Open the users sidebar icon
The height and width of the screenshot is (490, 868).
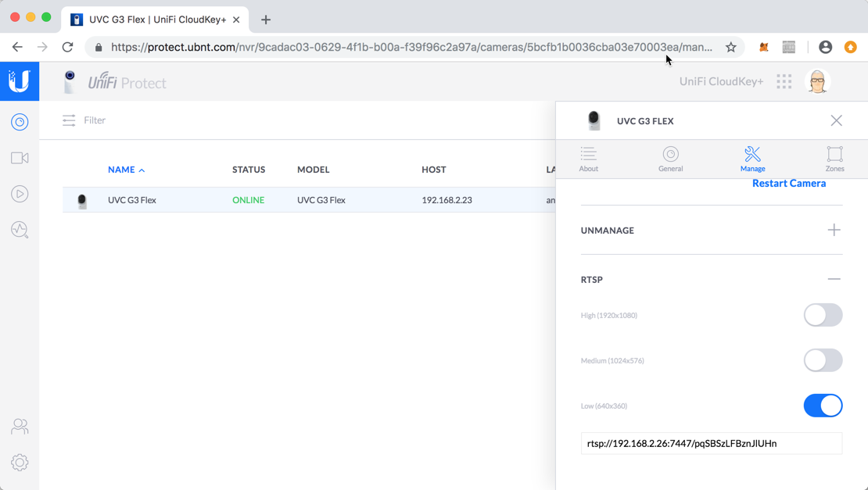pos(20,427)
